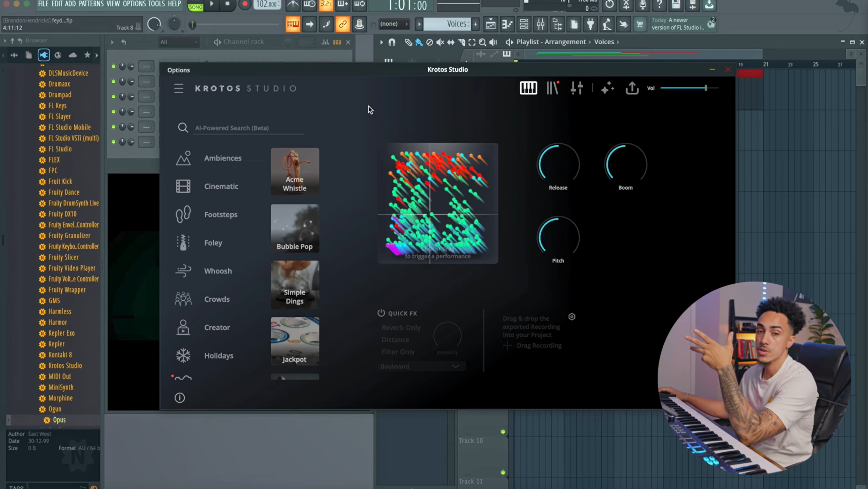Open the shop cart icon
This screenshot has width=868, height=489.
(639, 24)
